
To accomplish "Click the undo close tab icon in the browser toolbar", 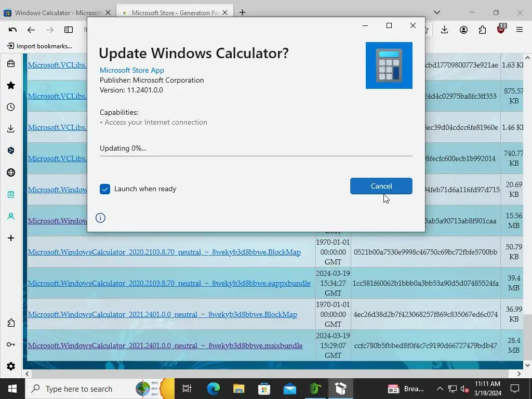I will [12, 30].
